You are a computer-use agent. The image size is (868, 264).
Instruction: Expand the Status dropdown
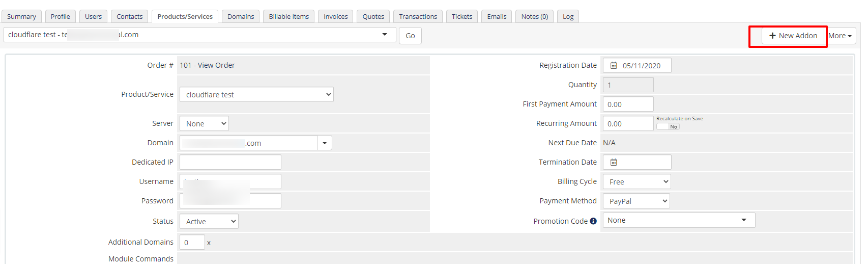[x=209, y=222]
